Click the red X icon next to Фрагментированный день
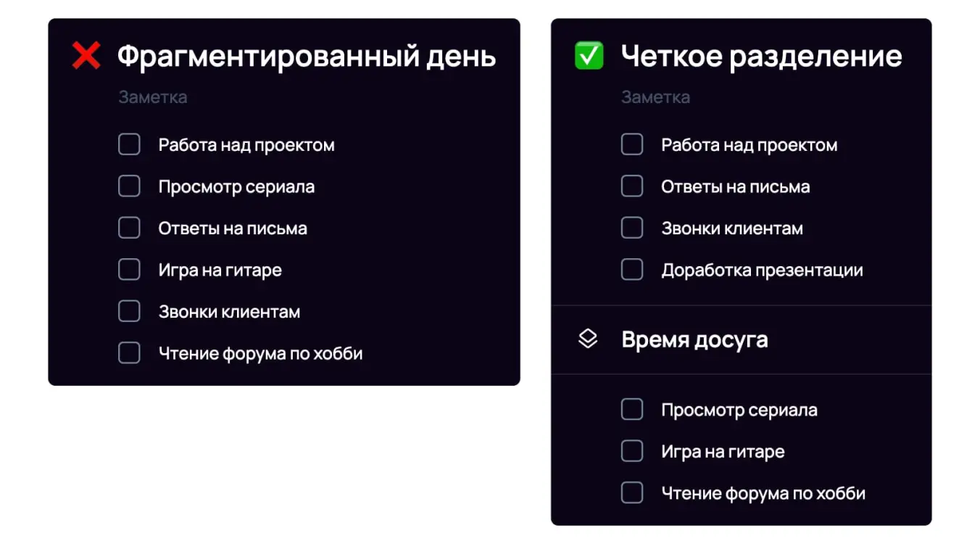980x544 pixels. [85, 54]
